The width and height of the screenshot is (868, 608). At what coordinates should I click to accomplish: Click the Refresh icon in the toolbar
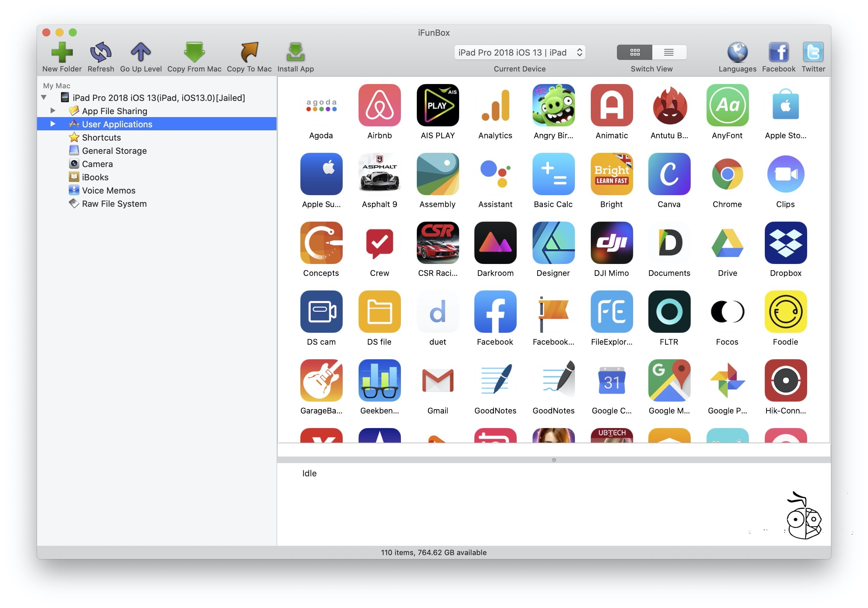[x=101, y=52]
